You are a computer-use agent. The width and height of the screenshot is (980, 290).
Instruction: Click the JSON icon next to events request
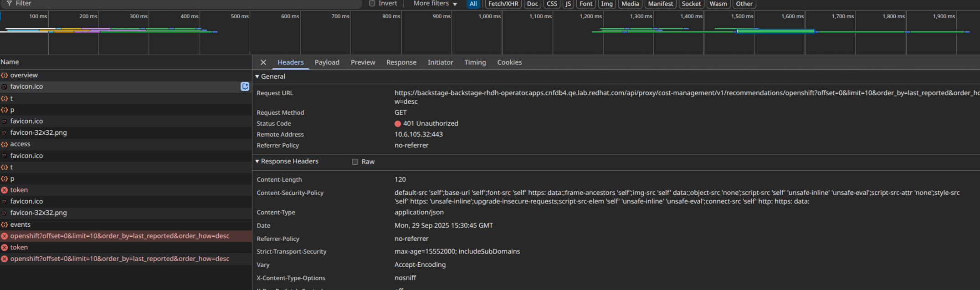5,224
